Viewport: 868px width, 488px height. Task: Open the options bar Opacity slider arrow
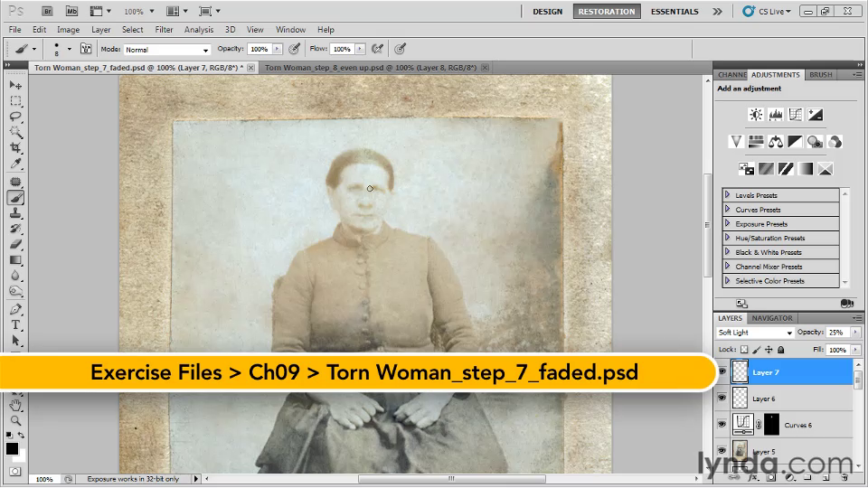coord(278,49)
